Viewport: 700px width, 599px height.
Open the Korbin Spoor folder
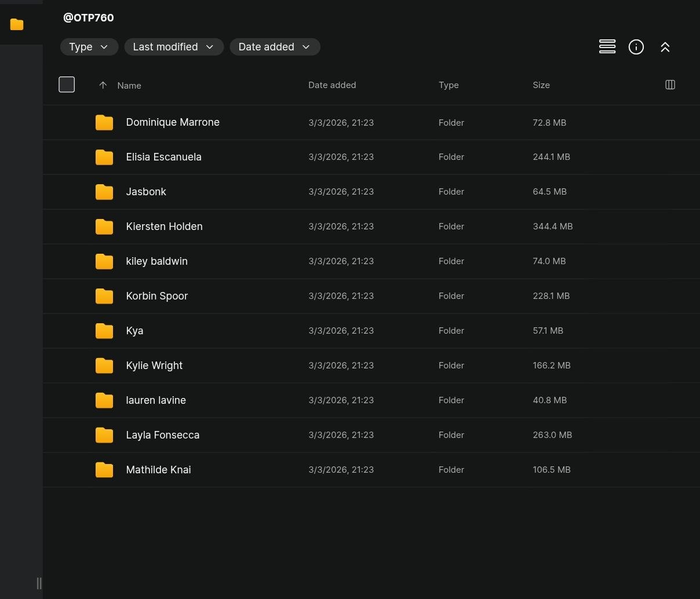pos(156,296)
